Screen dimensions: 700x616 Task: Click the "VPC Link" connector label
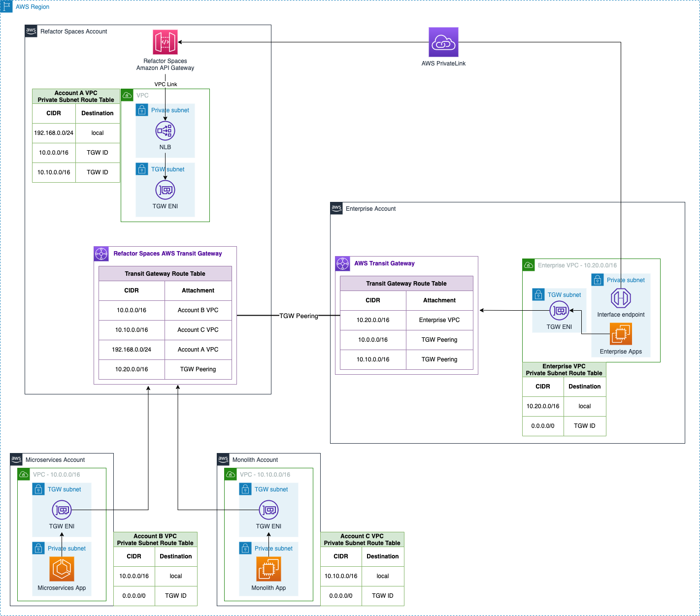click(166, 84)
